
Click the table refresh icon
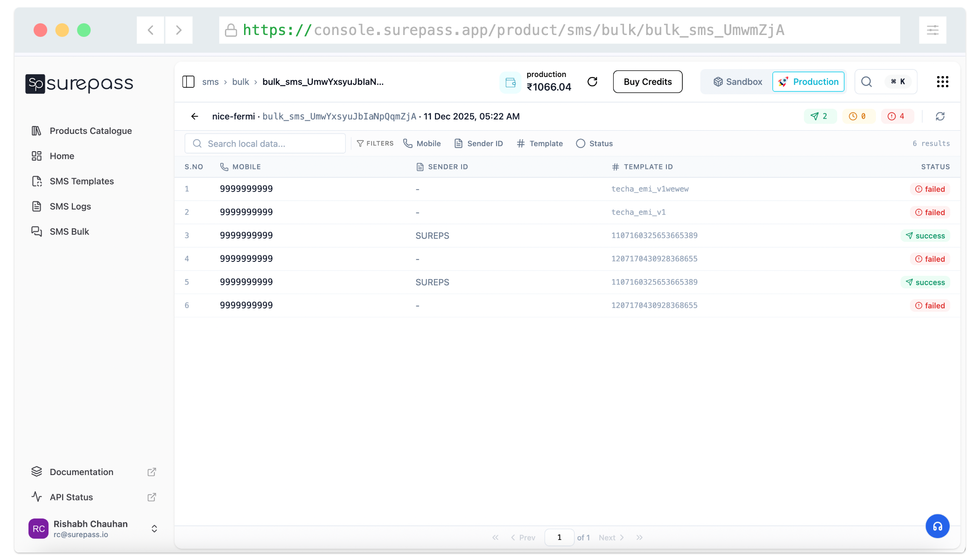click(940, 116)
